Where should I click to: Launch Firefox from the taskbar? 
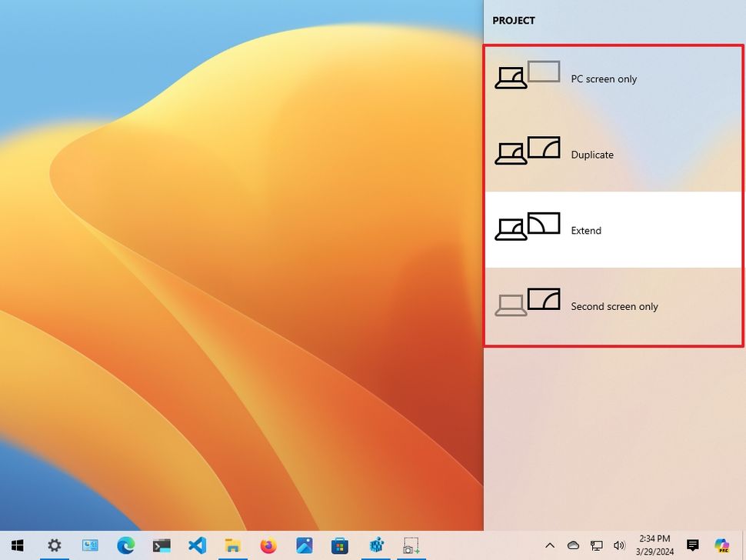pos(268,545)
